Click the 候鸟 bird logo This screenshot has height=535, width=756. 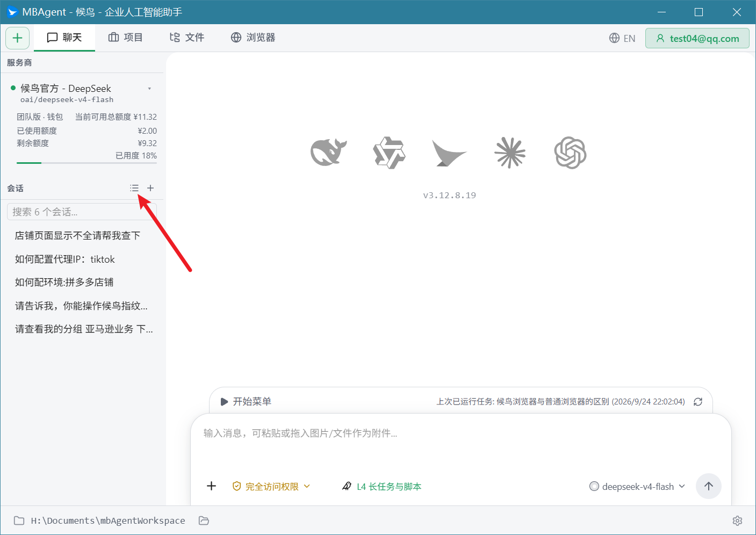coord(449,153)
